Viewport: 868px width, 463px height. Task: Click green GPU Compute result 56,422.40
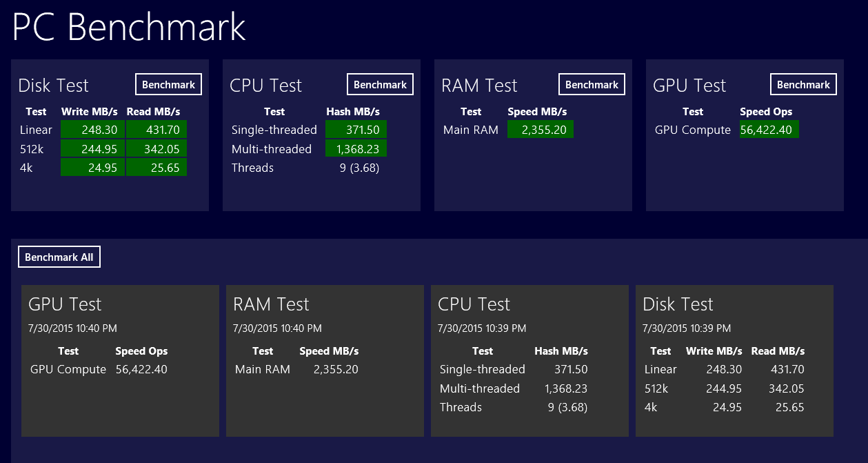[x=769, y=130]
